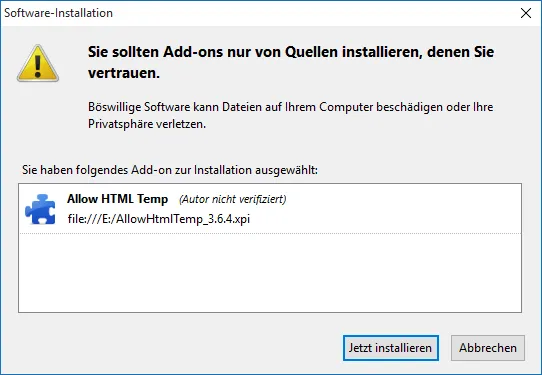This screenshot has height=375, width=542.
Task: Click blank row space right of Autor label
Action: pos(403,199)
